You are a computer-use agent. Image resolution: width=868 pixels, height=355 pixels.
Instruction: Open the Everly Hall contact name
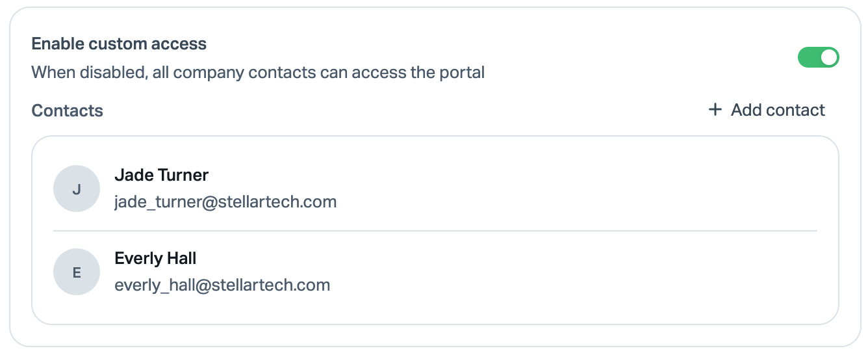point(155,258)
